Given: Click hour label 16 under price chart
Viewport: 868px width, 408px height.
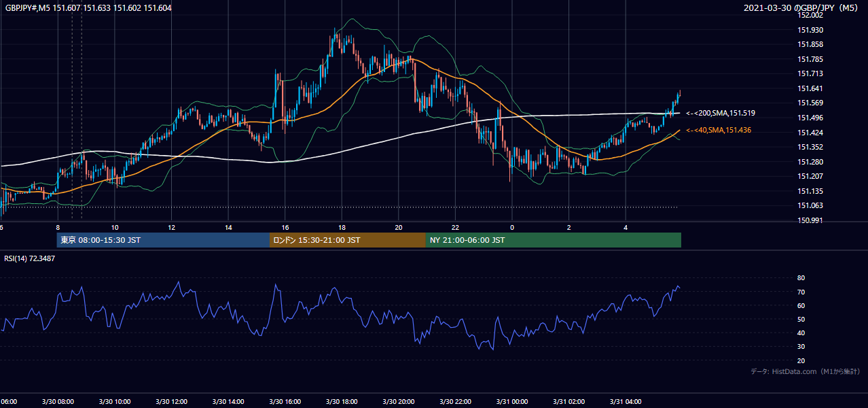Looking at the screenshot, I should (285, 227).
